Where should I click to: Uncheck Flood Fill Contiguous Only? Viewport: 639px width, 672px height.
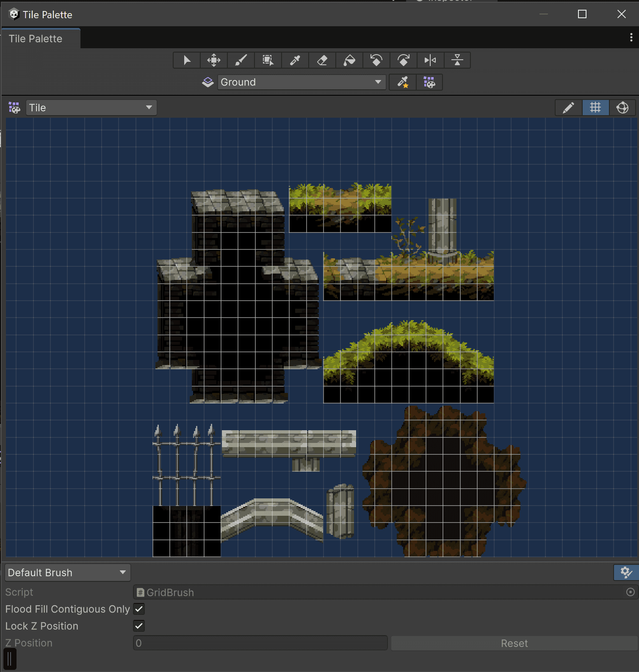(x=139, y=609)
